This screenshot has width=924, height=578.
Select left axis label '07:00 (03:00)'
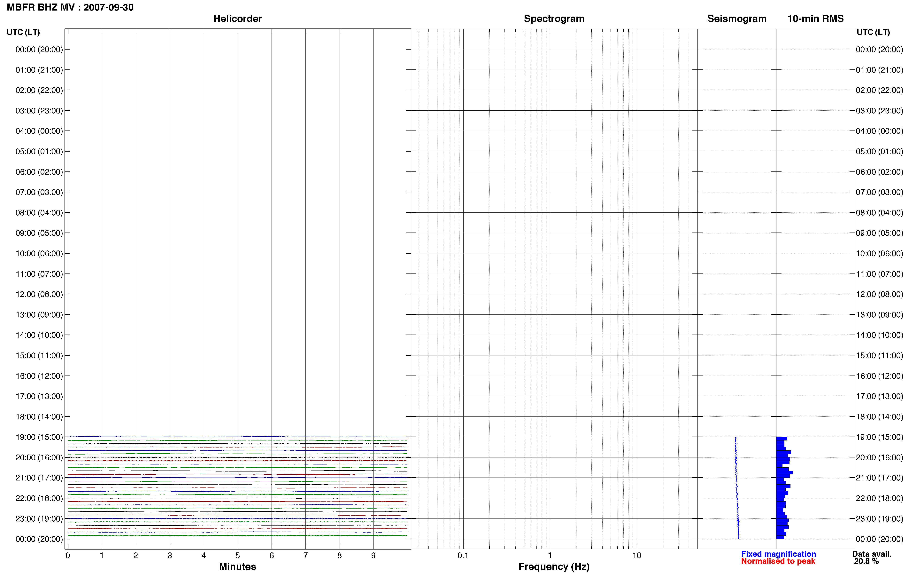(39, 192)
